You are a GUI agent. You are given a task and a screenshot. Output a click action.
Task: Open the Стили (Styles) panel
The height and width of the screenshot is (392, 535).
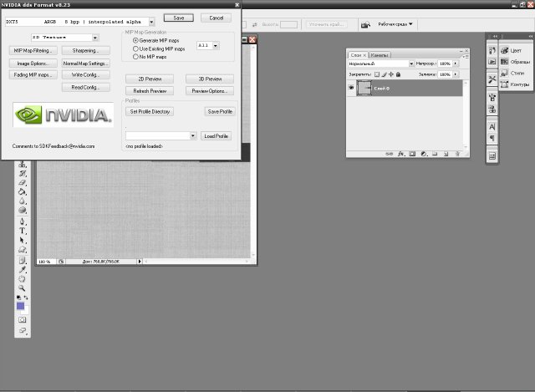[515, 74]
